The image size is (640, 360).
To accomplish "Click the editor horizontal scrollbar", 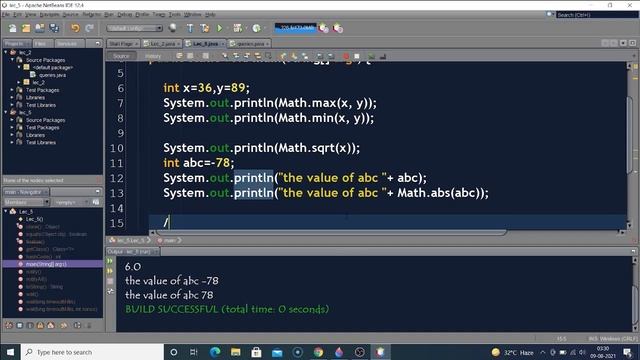I will tap(331, 232).
